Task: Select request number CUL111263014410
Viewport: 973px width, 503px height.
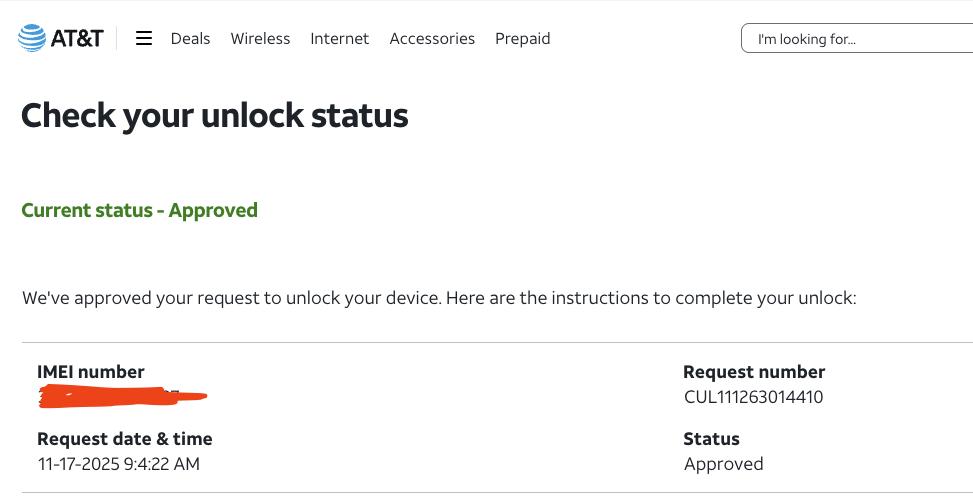Action: point(754,397)
